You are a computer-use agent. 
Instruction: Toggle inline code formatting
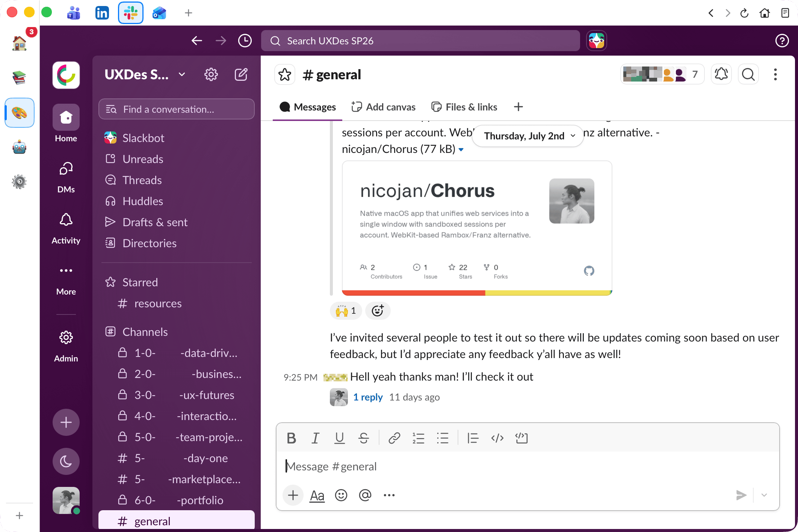pos(497,438)
